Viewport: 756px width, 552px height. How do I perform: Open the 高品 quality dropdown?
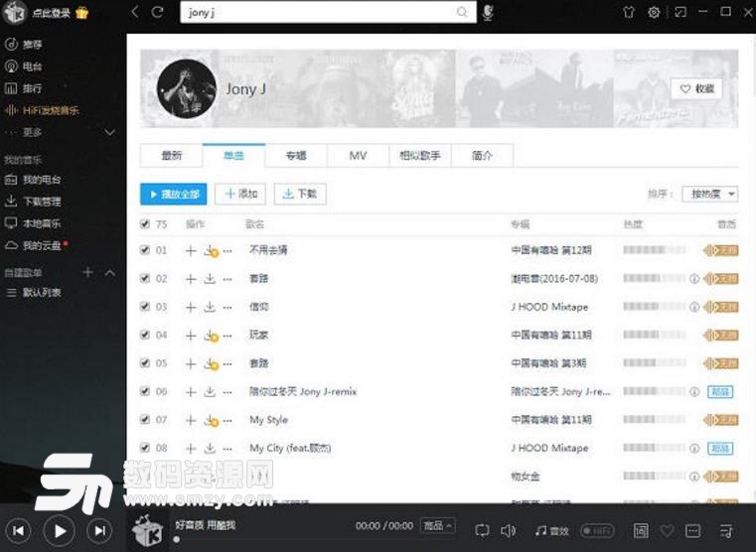pyautogui.click(x=437, y=526)
